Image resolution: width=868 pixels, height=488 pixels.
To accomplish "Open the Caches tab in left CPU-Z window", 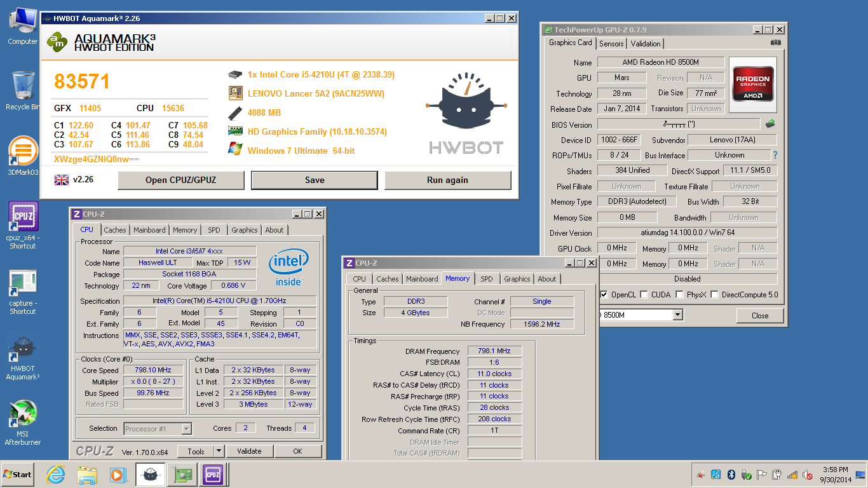I will click(115, 230).
